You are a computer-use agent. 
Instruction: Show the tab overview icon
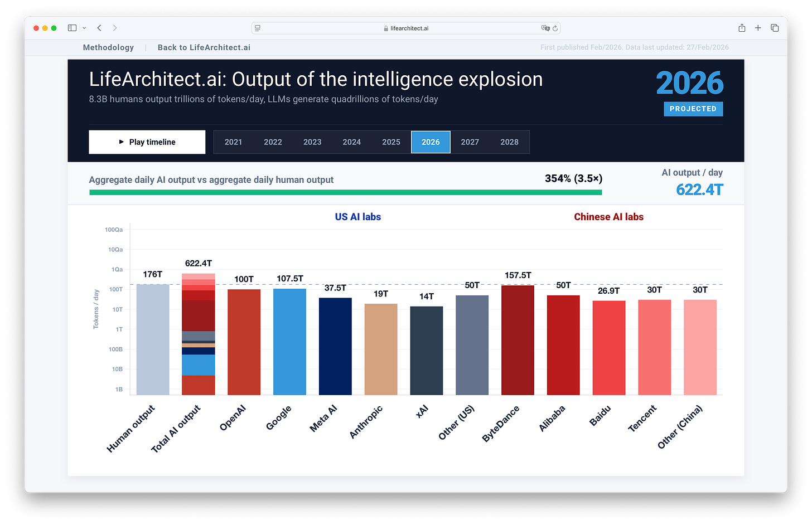point(775,28)
